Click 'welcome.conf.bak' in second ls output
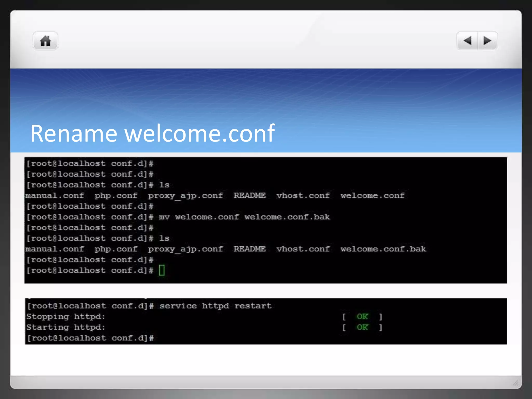The width and height of the screenshot is (532, 399). coord(383,249)
